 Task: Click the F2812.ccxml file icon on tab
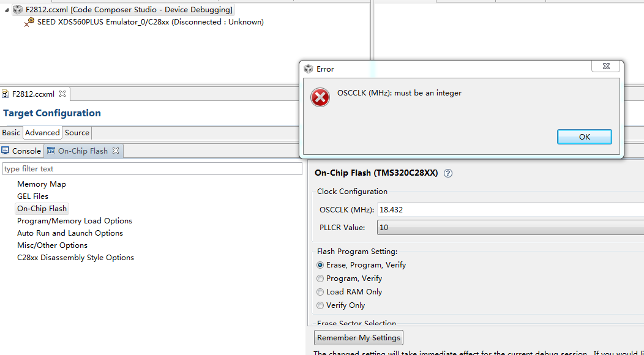pyautogui.click(x=6, y=94)
